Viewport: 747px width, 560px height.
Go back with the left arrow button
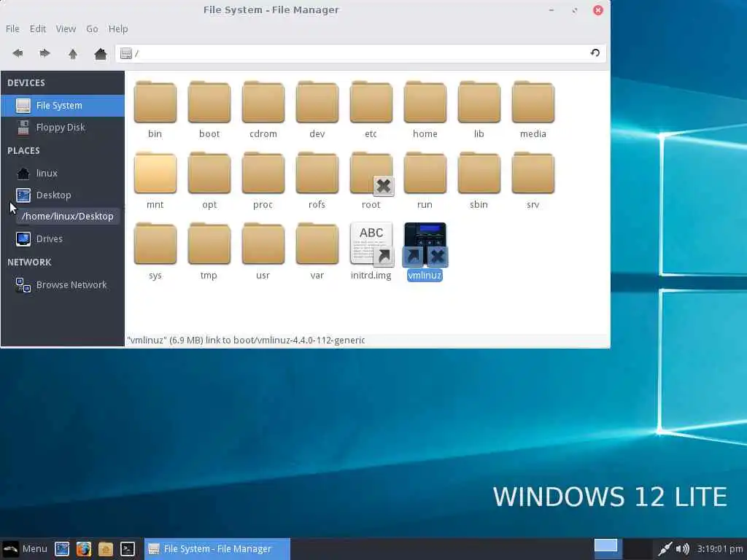pos(18,53)
